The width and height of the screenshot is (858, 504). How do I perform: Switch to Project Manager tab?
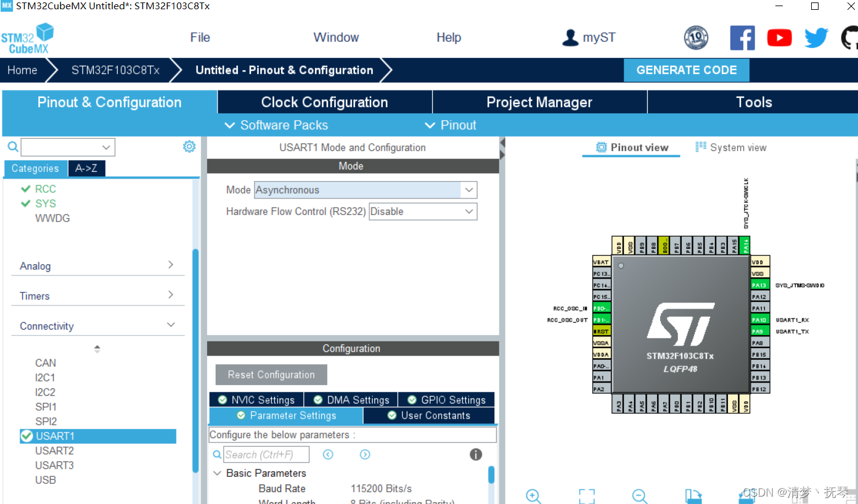[539, 102]
